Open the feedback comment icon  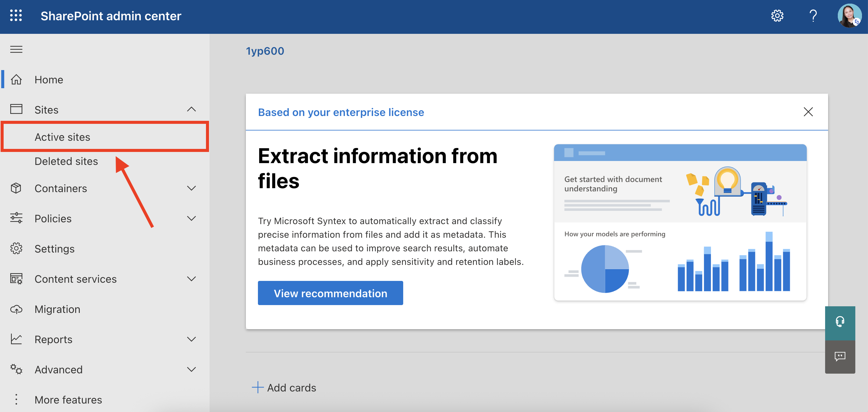tap(840, 357)
